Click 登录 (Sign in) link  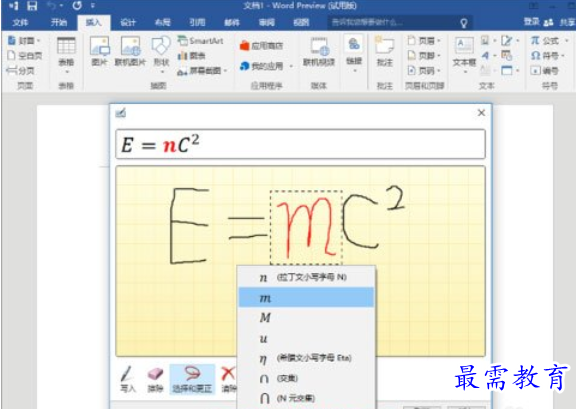pyautogui.click(x=531, y=22)
